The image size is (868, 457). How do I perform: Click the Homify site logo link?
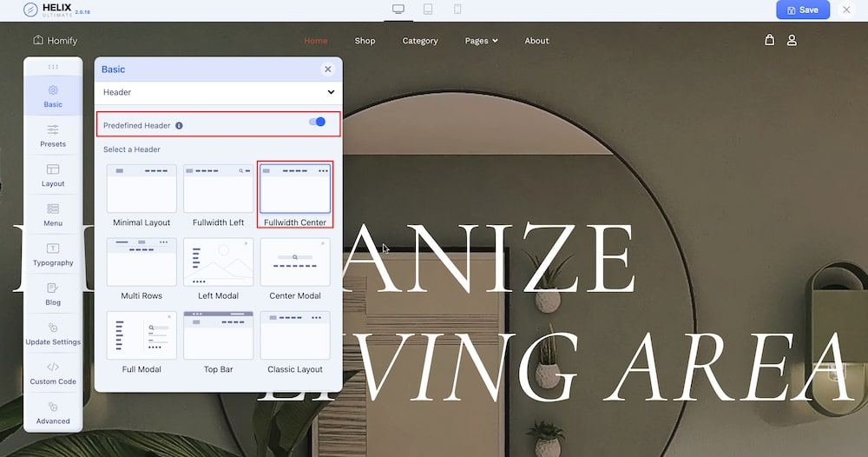[x=56, y=41]
